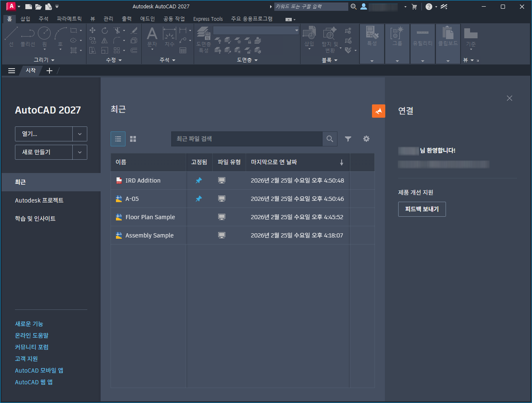Image resolution: width=532 pixels, height=403 pixels.
Task: Open the quick access toolbar customize dropdown
Action: (x=57, y=7)
